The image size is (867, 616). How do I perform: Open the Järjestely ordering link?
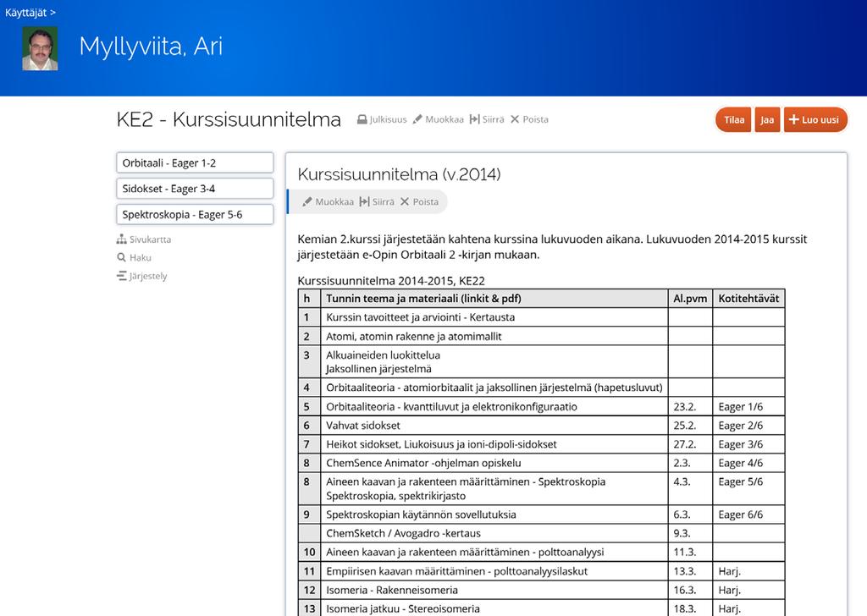click(148, 276)
